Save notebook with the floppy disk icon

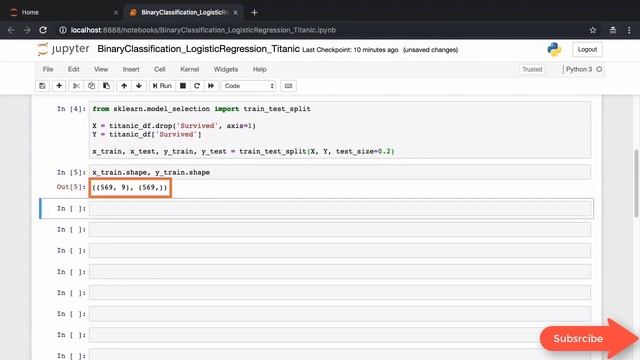42,86
